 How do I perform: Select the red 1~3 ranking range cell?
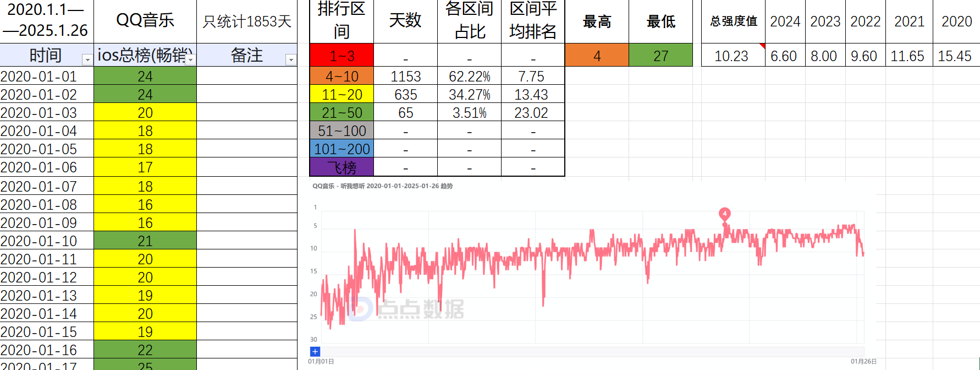point(342,56)
